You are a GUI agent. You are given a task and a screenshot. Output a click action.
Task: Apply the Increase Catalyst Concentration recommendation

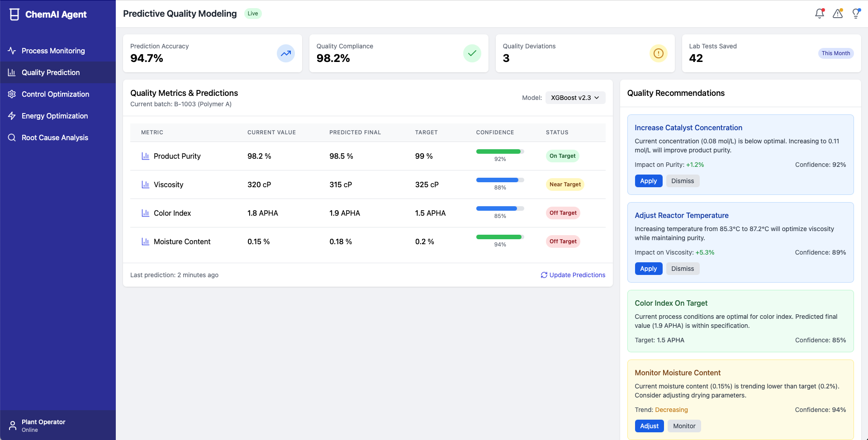pyautogui.click(x=648, y=181)
